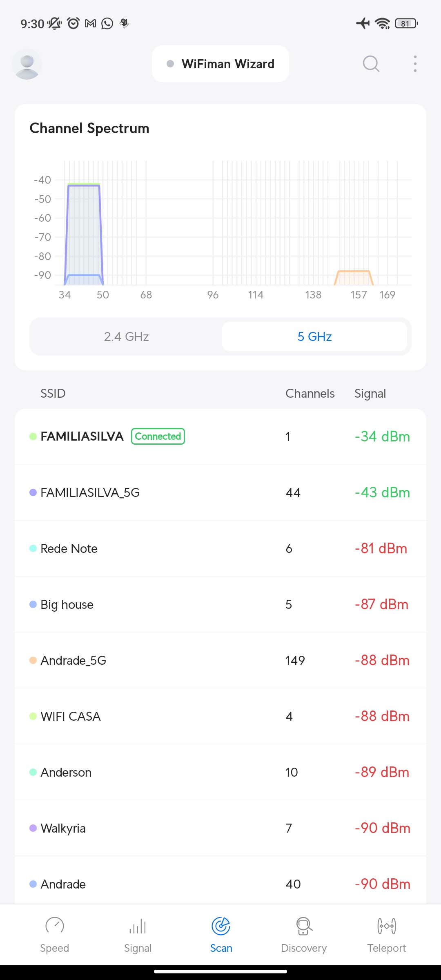Tap the Connected badge on FAMILIASILVA

[x=158, y=436]
